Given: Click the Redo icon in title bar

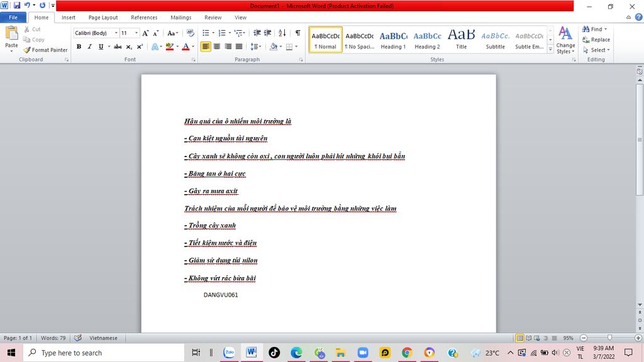Looking at the screenshot, I should pos(42,5).
